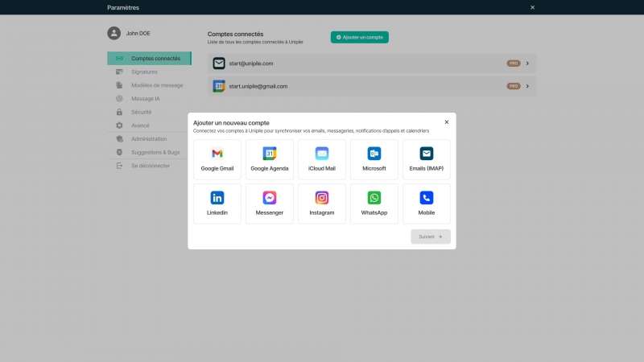This screenshot has height=362, width=644.
Task: Click the Suivant button
Action: click(x=431, y=237)
